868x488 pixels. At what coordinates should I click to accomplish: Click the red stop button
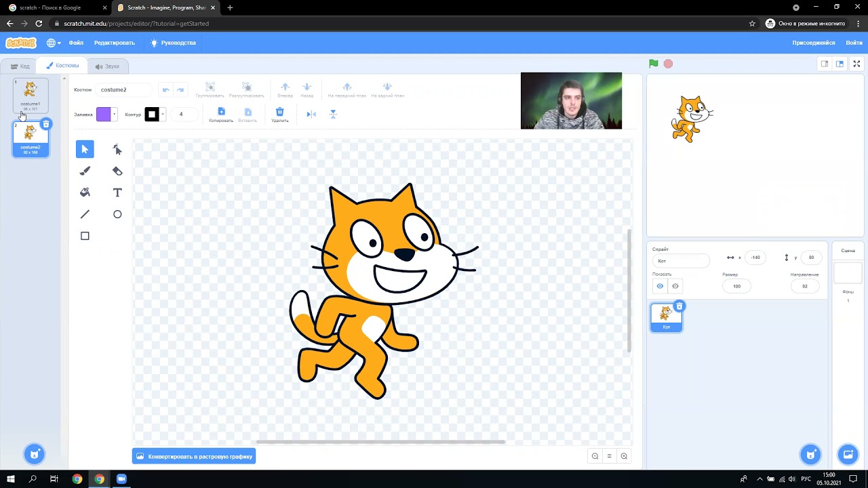pos(668,64)
